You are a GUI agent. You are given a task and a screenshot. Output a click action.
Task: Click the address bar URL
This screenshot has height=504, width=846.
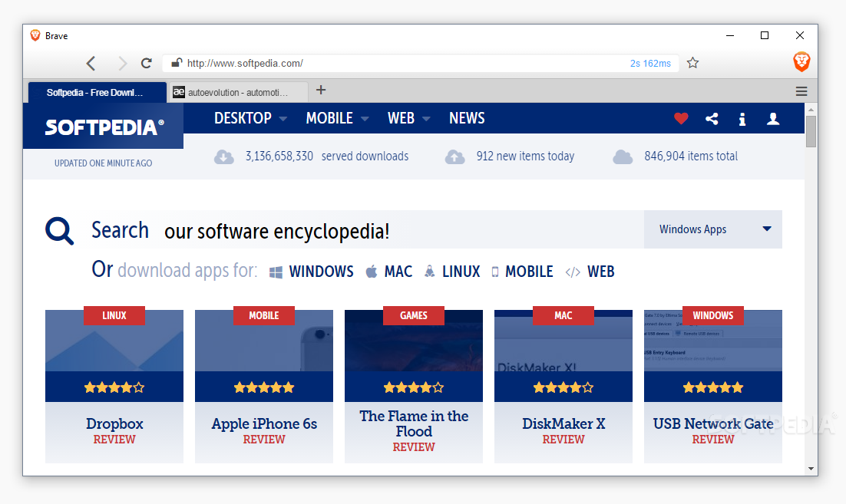click(x=245, y=63)
